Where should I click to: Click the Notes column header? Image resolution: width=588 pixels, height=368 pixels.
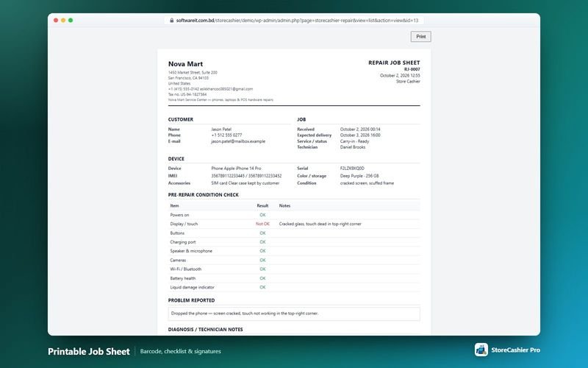pos(284,206)
